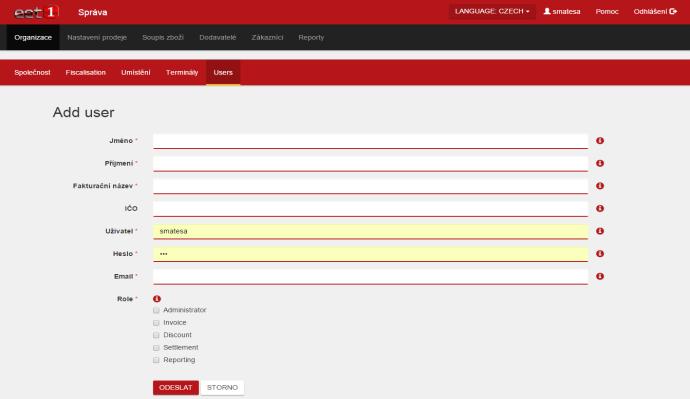Switch to the Terminály tab
Screen dimensions: 690x399
tap(182, 73)
